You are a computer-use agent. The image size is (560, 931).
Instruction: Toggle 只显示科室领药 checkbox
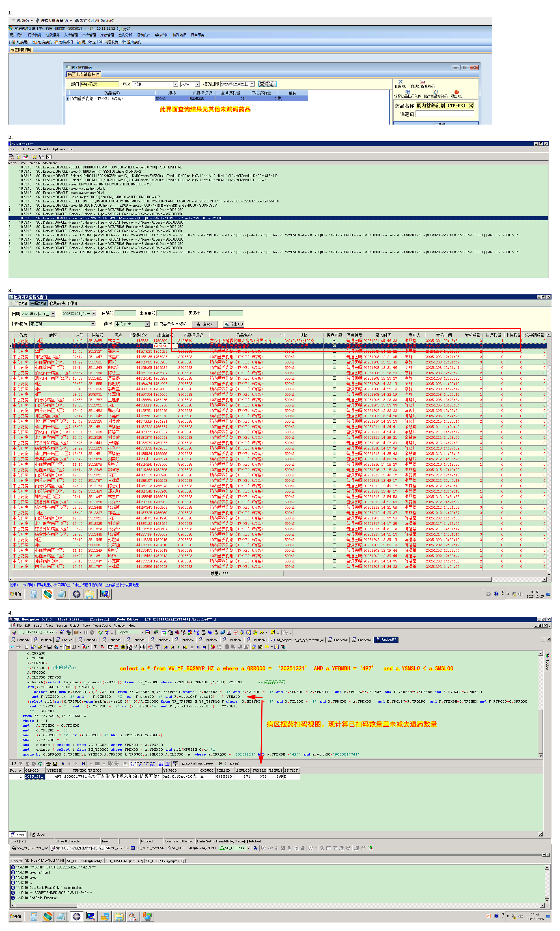pos(156,324)
